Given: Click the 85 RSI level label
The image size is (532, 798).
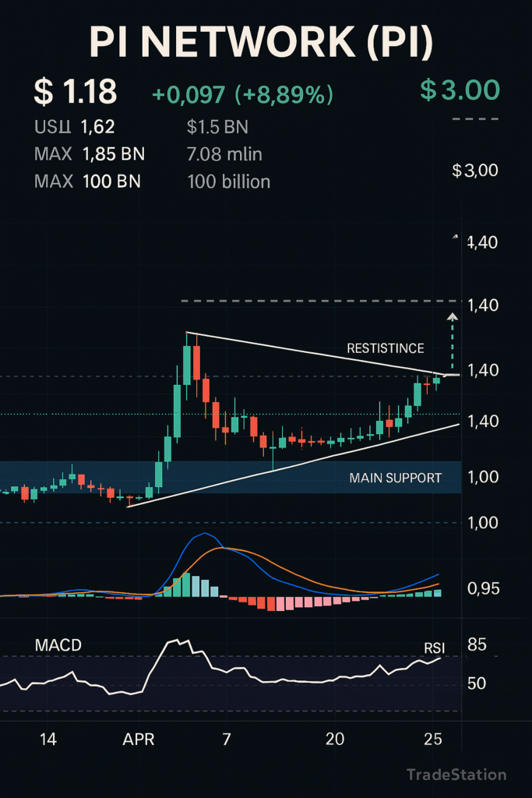Looking at the screenshot, I should click(x=477, y=644).
